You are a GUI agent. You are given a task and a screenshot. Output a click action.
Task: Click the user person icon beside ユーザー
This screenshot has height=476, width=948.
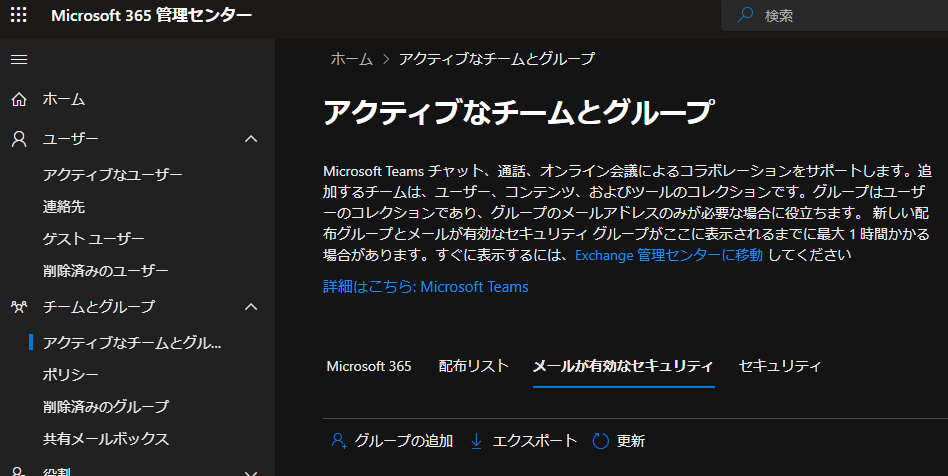[x=19, y=139]
